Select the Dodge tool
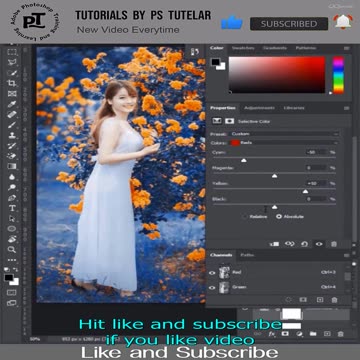 pyautogui.click(x=12, y=187)
